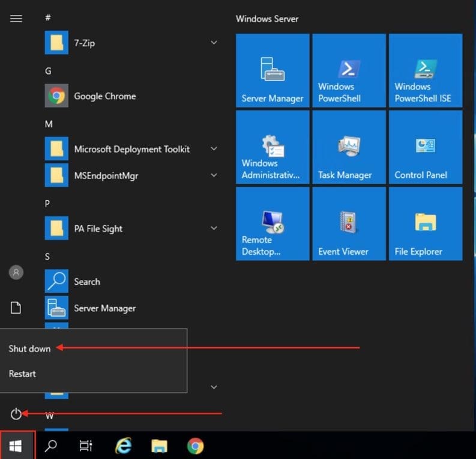The height and width of the screenshot is (459, 476).
Task: Open Internet Explorer on the taskbar
Action: [123, 446]
